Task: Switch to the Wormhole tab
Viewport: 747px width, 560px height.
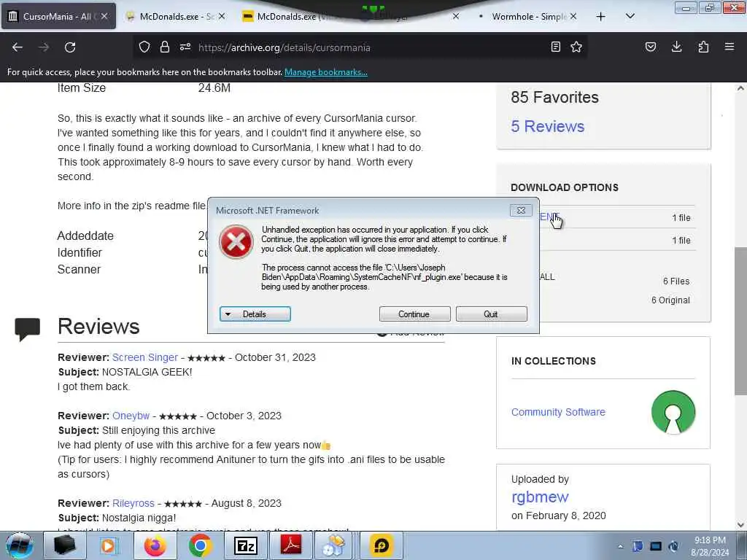Action: [528, 16]
